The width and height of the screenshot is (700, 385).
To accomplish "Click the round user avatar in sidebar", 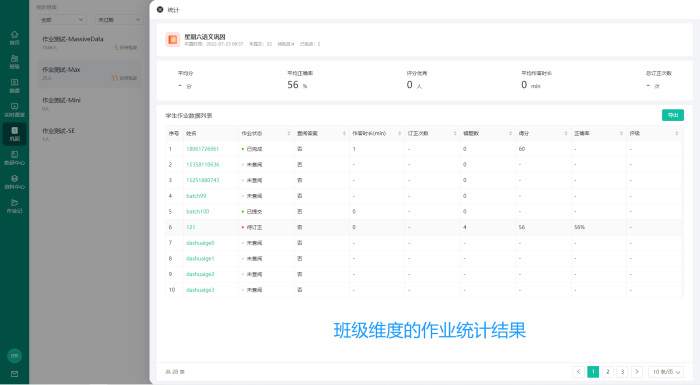I will pos(14,356).
